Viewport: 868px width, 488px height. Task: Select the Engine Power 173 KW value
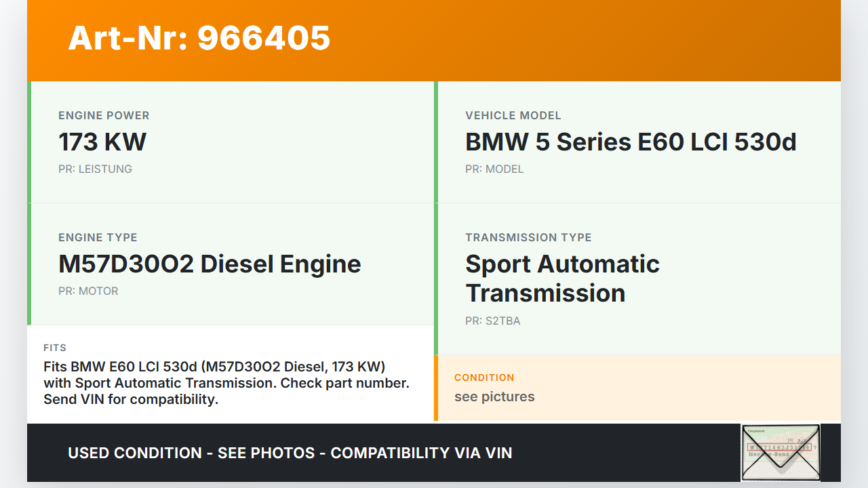pos(102,142)
